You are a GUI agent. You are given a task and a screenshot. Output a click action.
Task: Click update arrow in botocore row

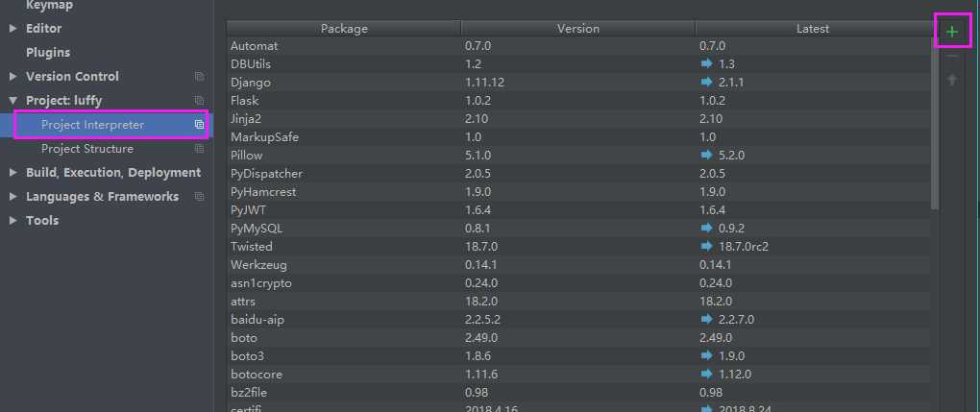coord(707,374)
